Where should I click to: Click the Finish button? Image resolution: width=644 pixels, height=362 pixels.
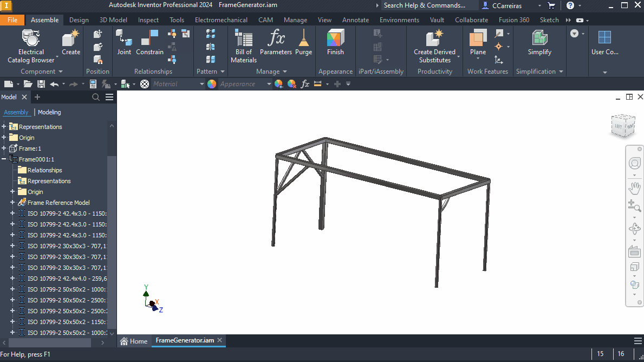click(335, 43)
